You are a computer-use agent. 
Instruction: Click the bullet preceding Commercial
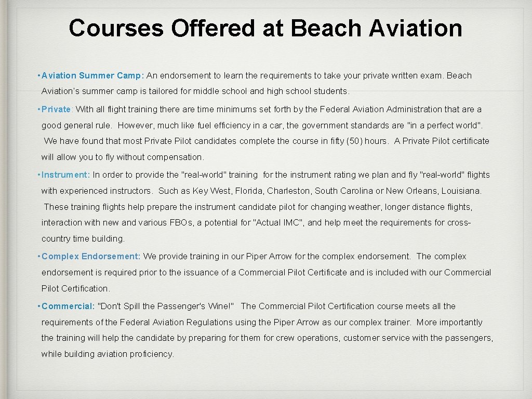click(x=39, y=307)
